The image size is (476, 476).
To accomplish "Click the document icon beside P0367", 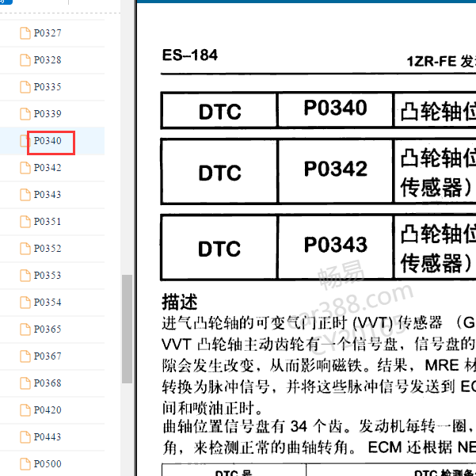I will pyautogui.click(x=25, y=356).
